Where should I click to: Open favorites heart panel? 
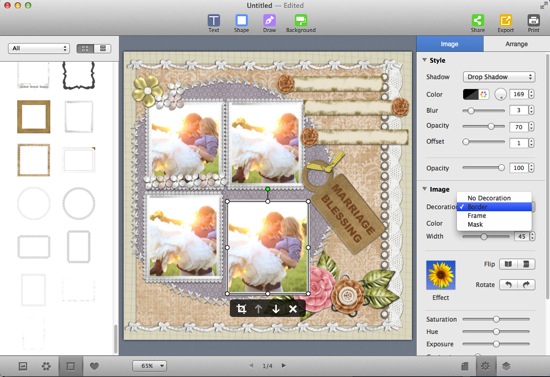click(94, 366)
